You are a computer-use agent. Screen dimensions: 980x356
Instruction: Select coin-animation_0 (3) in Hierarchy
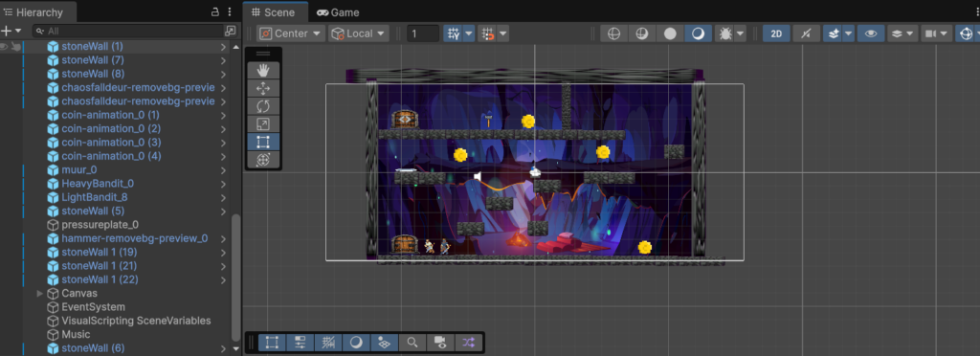pos(111,143)
